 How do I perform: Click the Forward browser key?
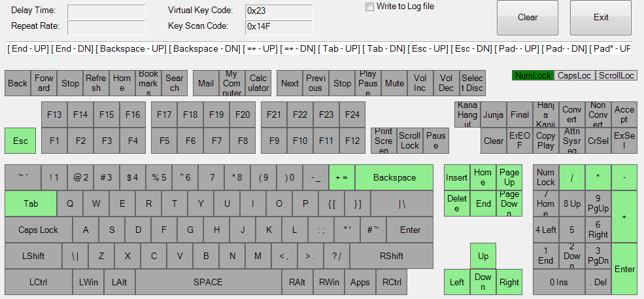click(x=44, y=83)
